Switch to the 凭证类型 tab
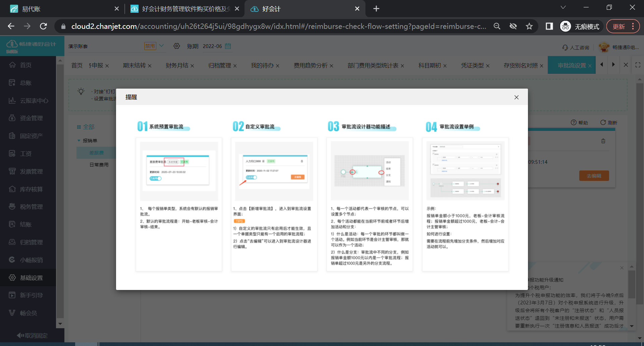Image resolution: width=644 pixels, height=346 pixels. tap(473, 65)
